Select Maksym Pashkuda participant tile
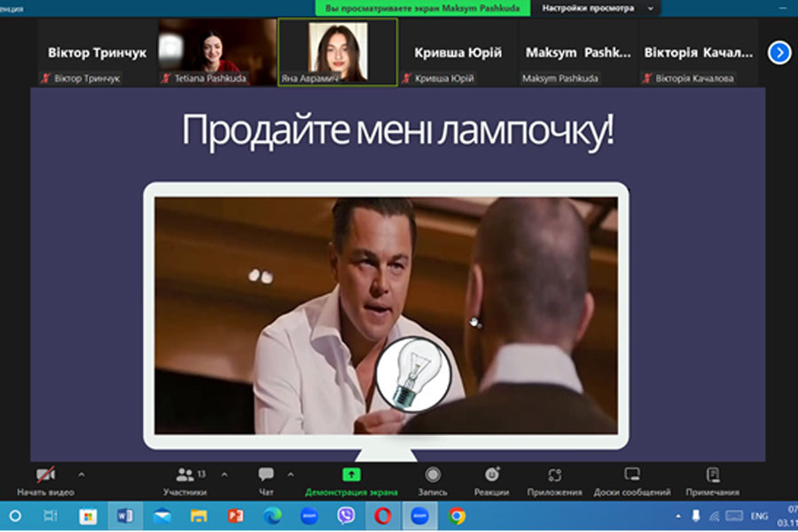Screen dimensions: 798x532 [x=577, y=52]
